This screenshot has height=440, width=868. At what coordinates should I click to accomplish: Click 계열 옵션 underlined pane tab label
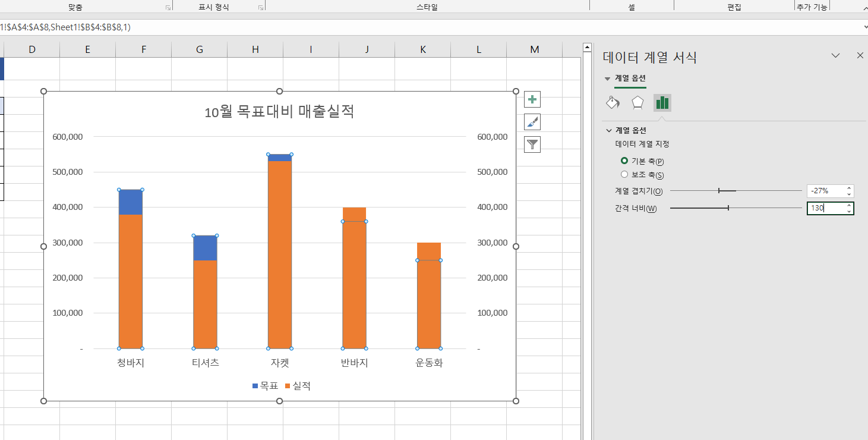point(630,78)
